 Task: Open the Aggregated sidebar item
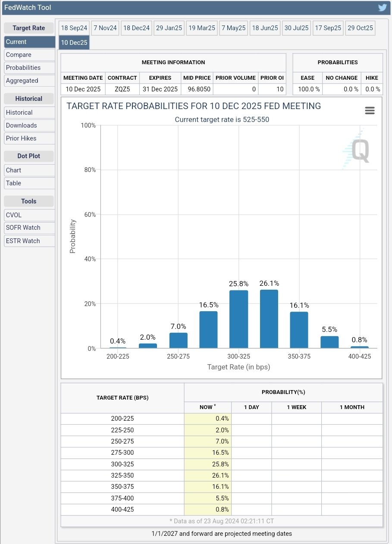click(x=30, y=81)
